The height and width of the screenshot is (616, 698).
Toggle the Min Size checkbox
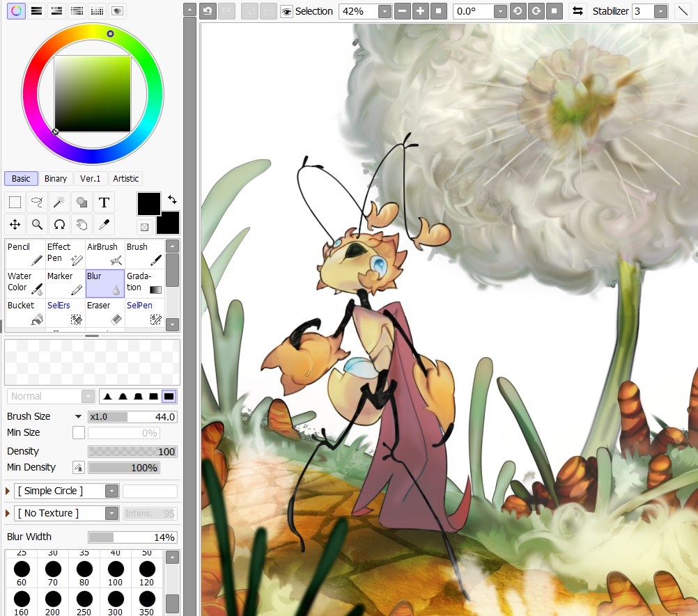coord(79,433)
